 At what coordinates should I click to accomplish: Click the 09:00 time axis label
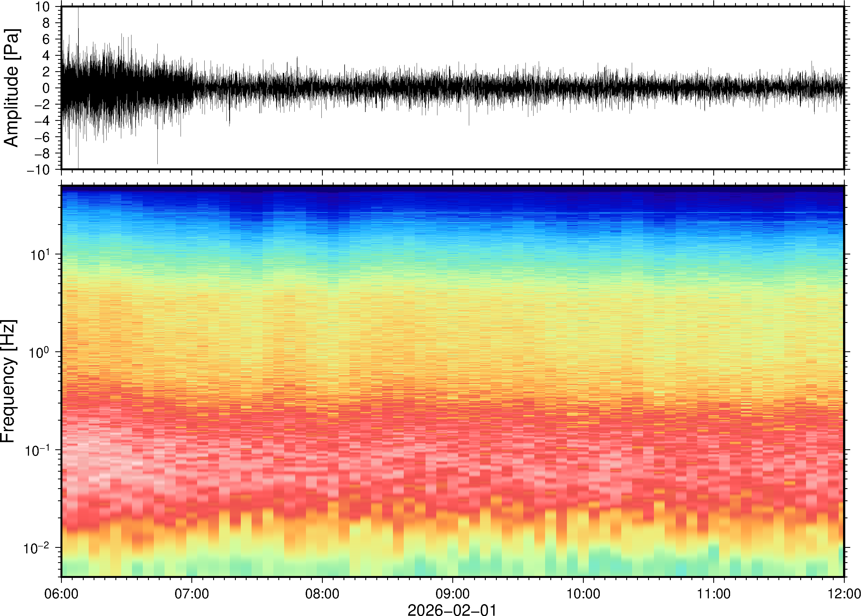452,594
